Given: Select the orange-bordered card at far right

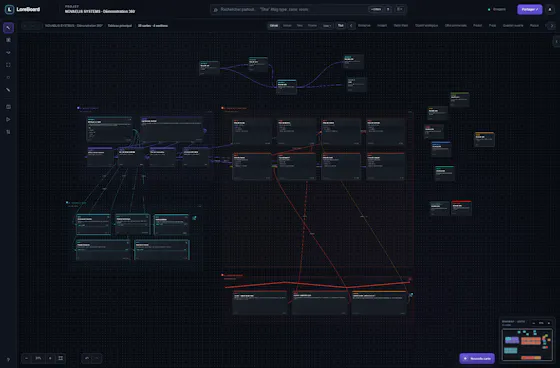Looking at the screenshot, I should pyautogui.click(x=484, y=139).
